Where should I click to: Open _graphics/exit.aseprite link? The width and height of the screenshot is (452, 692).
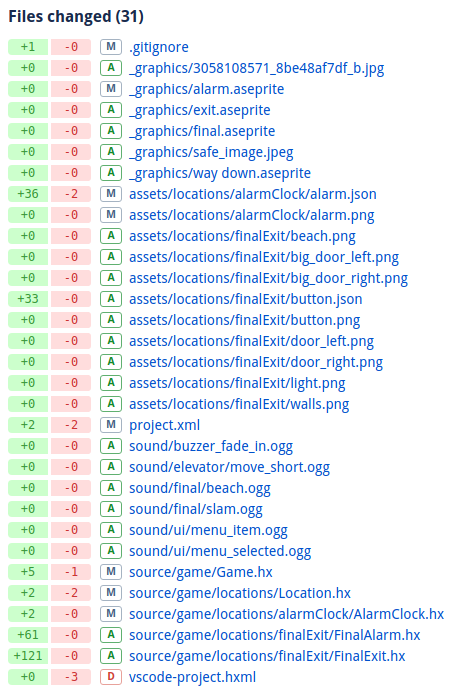pyautogui.click(x=200, y=110)
